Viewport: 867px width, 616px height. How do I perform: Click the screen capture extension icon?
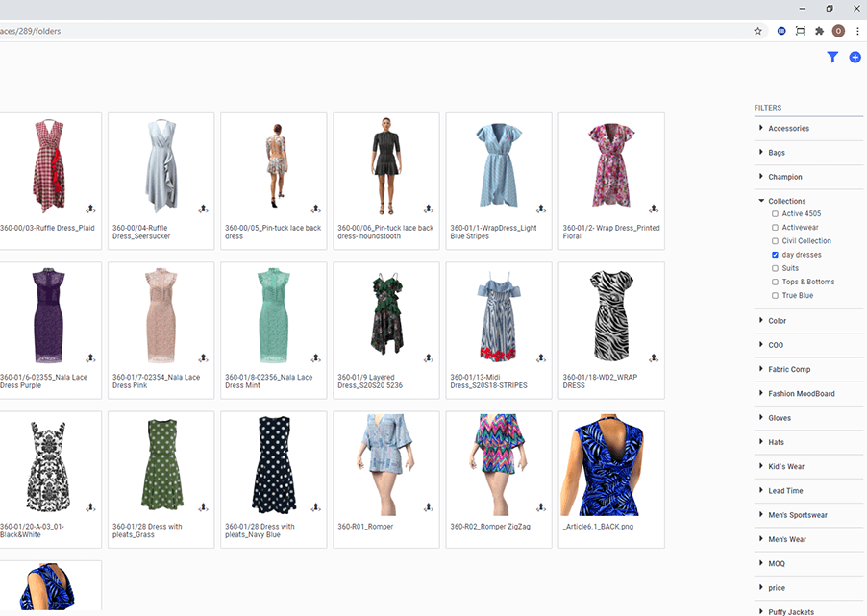click(x=800, y=30)
